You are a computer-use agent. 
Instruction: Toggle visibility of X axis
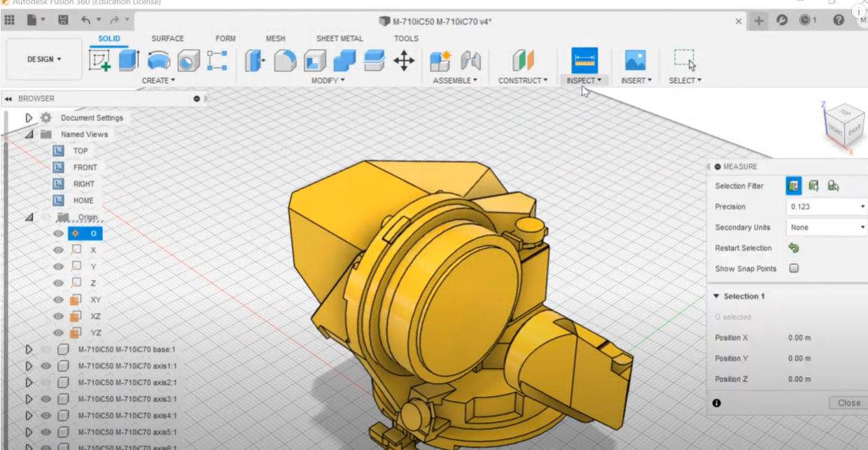[x=59, y=250]
